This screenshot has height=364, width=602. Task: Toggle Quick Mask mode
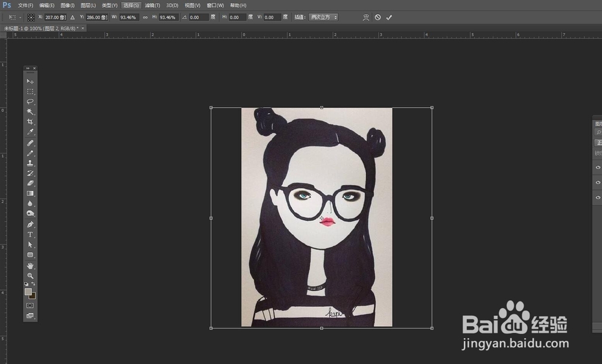click(30, 305)
